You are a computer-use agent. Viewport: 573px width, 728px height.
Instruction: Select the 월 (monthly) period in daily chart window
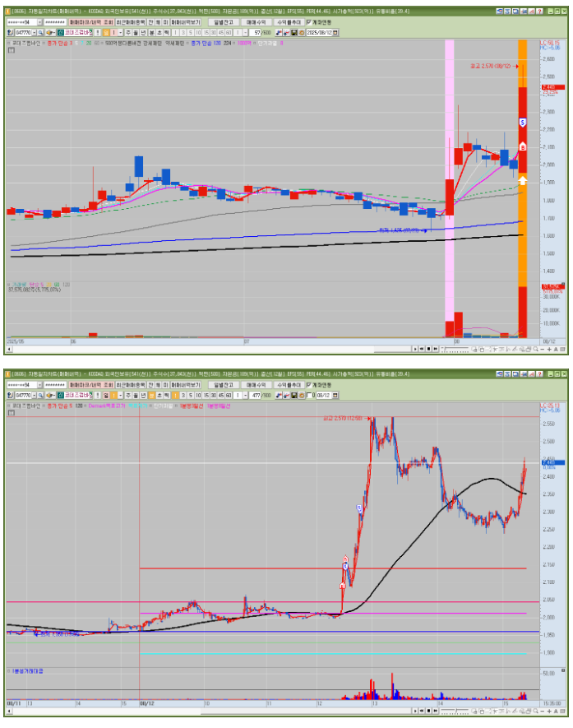(x=136, y=33)
